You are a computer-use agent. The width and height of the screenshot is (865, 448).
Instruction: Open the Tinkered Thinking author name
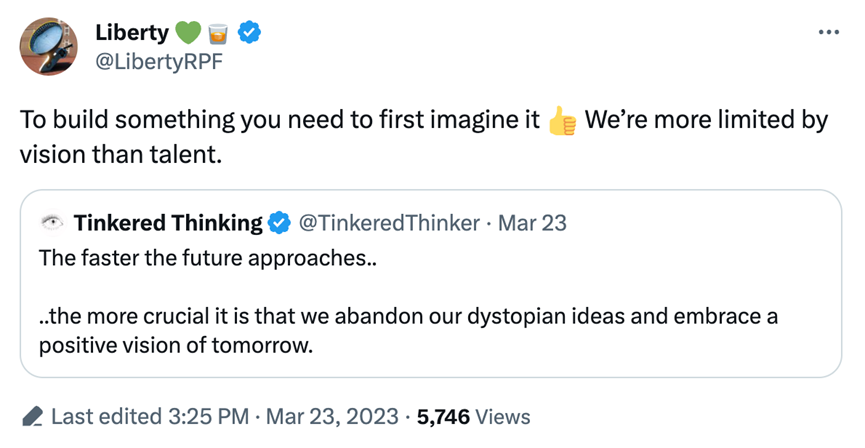(167, 223)
